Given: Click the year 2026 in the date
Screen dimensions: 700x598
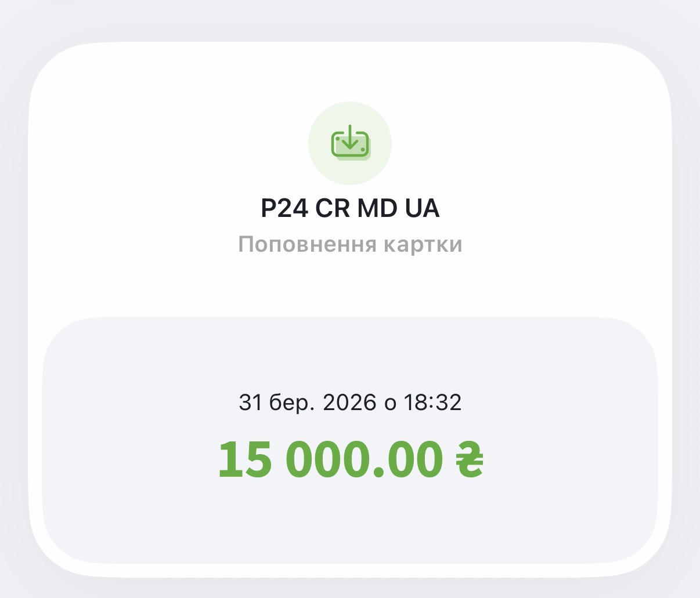Looking at the screenshot, I should (x=349, y=402).
